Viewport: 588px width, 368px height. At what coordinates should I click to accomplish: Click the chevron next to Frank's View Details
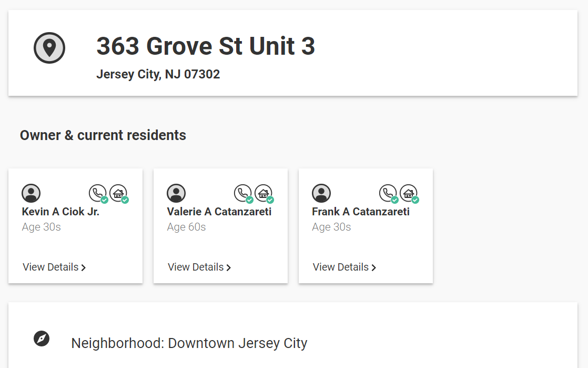point(374,268)
